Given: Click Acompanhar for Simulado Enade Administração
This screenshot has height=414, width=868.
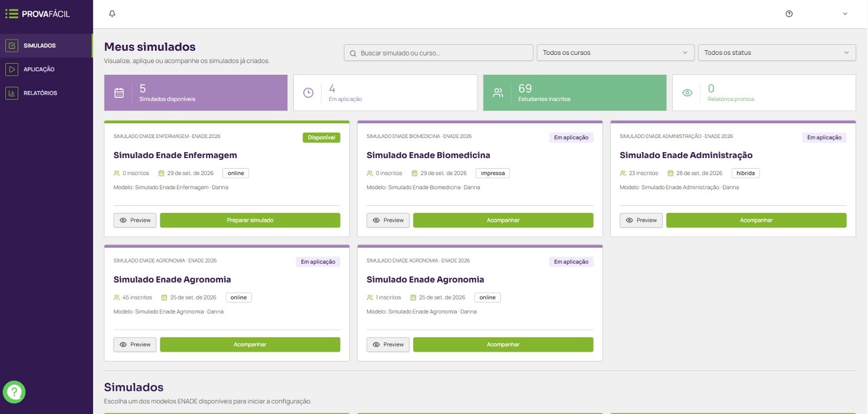Looking at the screenshot, I should (x=756, y=220).
